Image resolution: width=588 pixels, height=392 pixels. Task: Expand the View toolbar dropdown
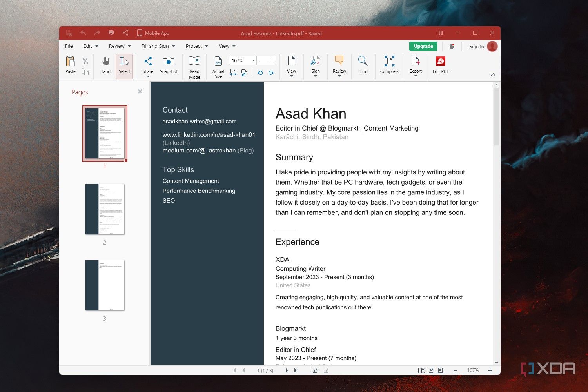(291, 76)
